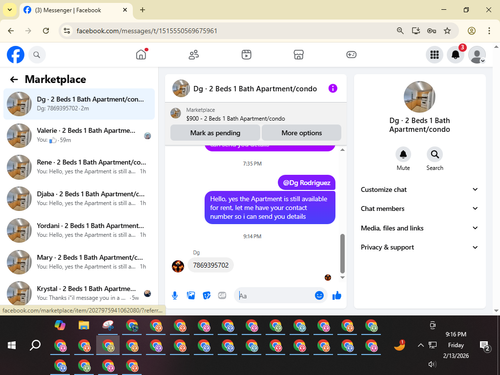Search within the conversation
500x375 pixels.
coord(435,154)
